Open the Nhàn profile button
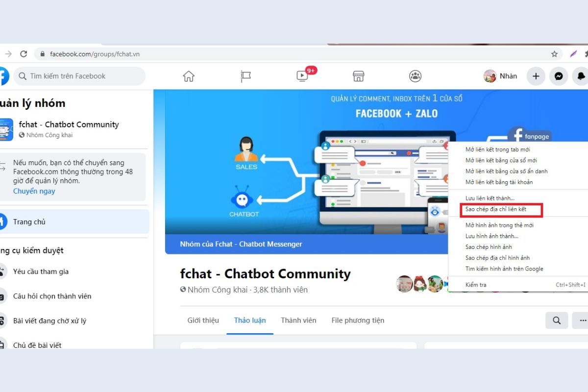This screenshot has height=392, width=588. pyautogui.click(x=500, y=76)
